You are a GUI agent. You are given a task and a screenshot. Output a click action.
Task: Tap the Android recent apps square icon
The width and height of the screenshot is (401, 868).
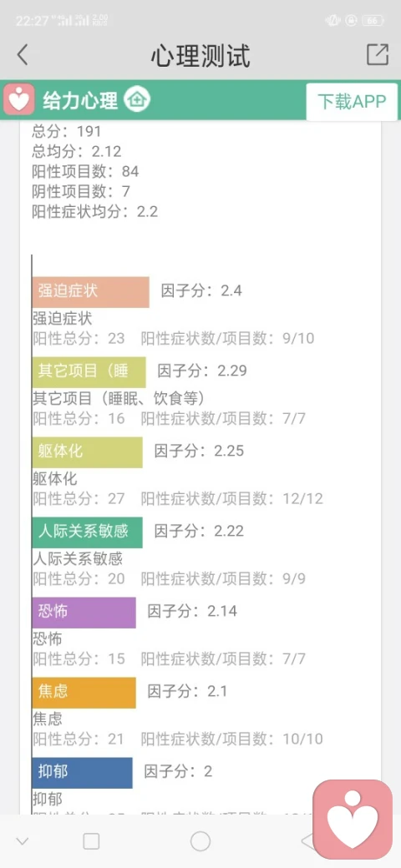pos(91,841)
